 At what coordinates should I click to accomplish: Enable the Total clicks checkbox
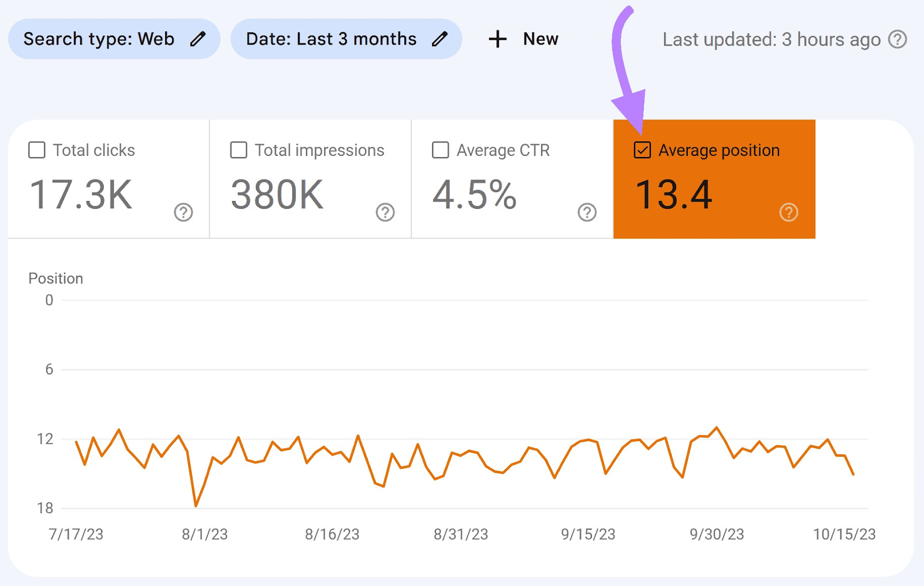pyautogui.click(x=37, y=150)
